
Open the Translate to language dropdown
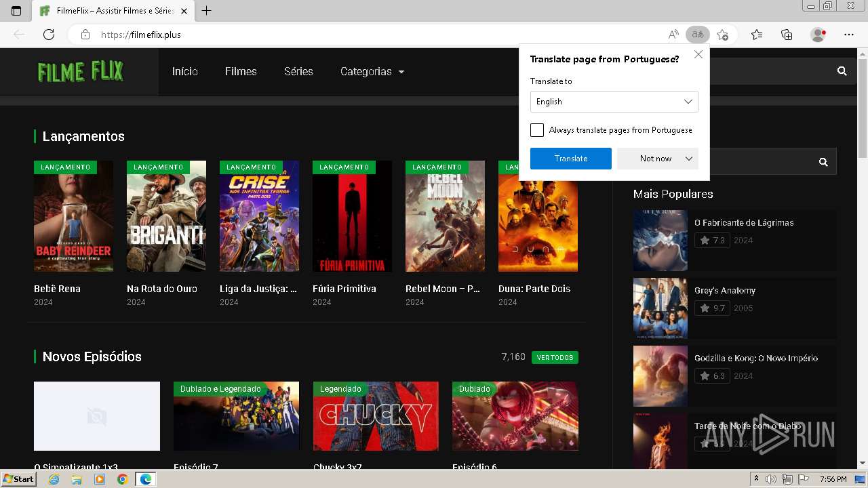614,102
